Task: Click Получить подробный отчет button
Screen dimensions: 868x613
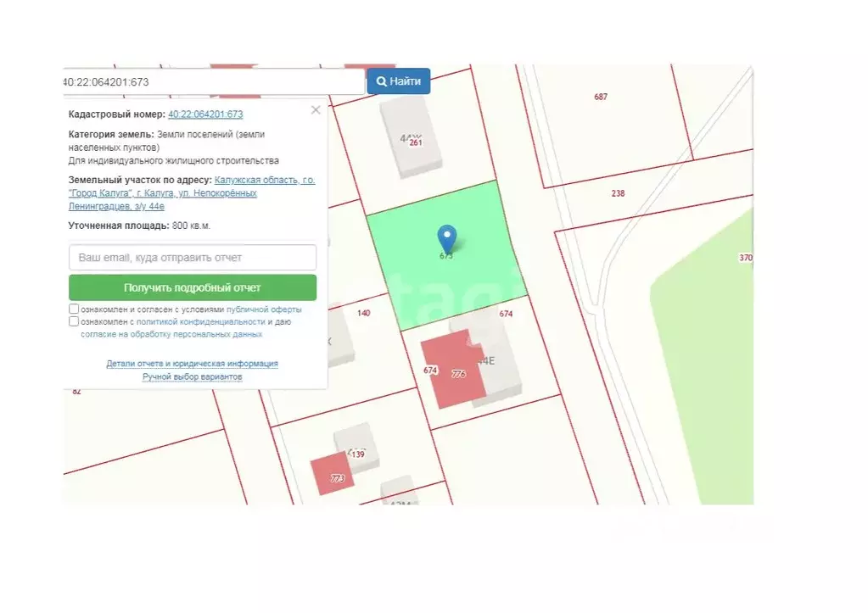Action: pos(193,287)
